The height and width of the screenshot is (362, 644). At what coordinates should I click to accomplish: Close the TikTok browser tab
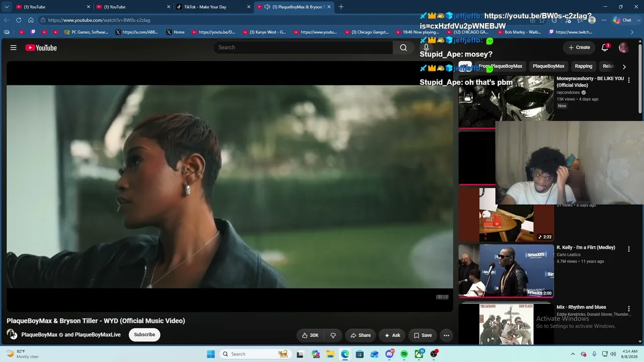pyautogui.click(x=249, y=7)
